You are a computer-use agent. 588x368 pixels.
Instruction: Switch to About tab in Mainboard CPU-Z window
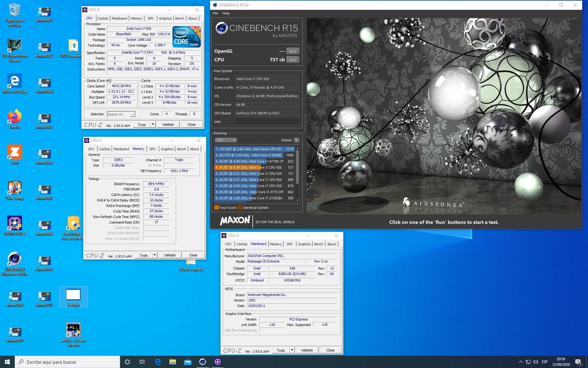[332, 244]
